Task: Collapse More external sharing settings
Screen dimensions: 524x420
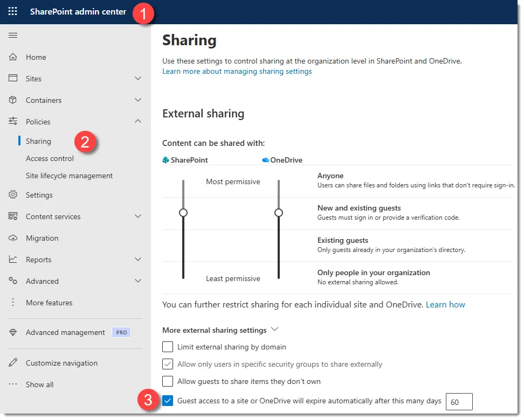Action: coord(274,328)
